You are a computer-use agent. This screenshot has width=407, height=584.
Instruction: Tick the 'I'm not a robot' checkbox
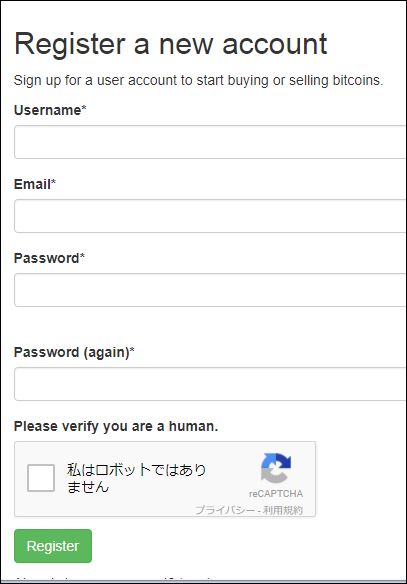pos(41,478)
